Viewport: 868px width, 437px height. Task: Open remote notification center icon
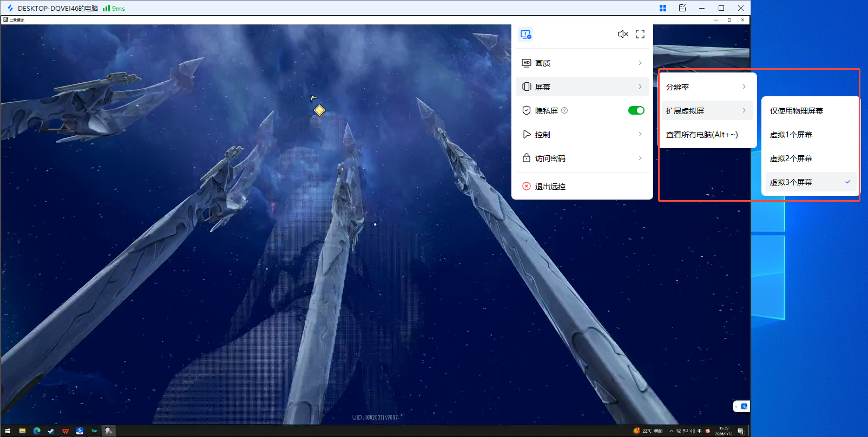point(740,431)
